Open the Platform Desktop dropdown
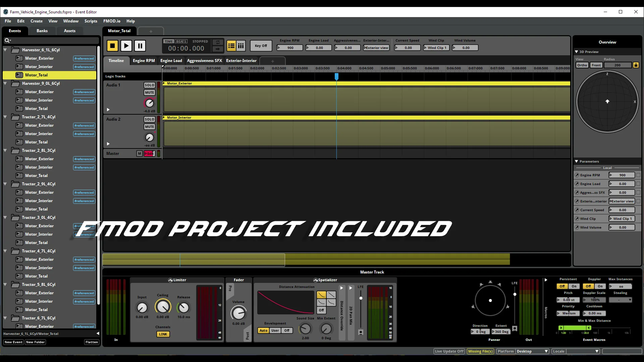 click(x=532, y=351)
